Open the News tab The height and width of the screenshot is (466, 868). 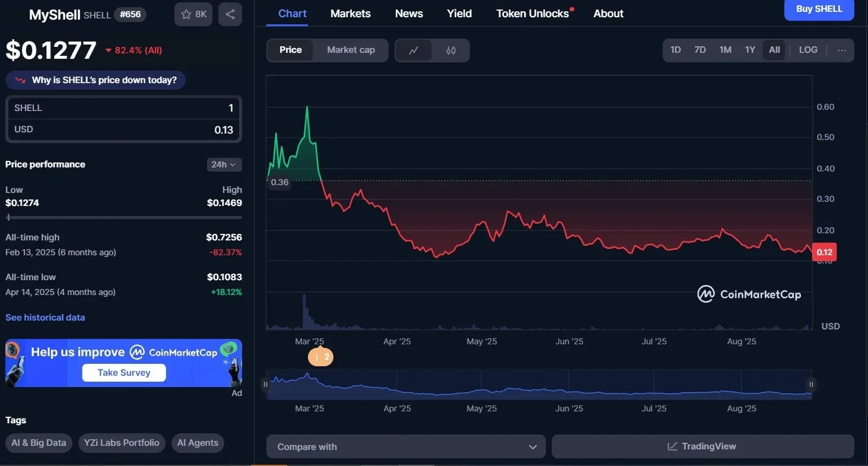pyautogui.click(x=409, y=14)
